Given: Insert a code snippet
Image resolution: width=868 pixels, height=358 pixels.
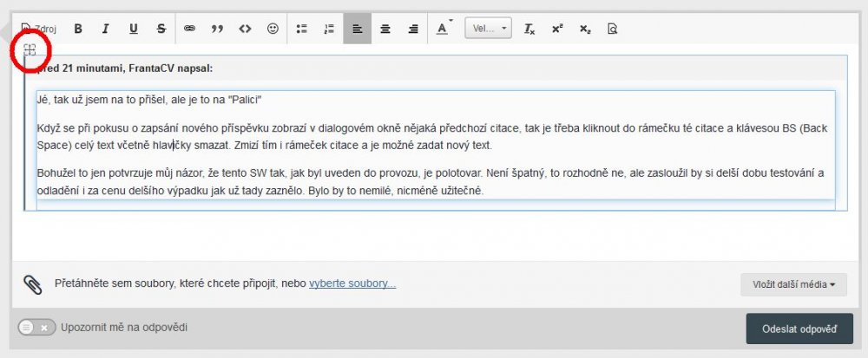Looking at the screenshot, I should [x=246, y=29].
